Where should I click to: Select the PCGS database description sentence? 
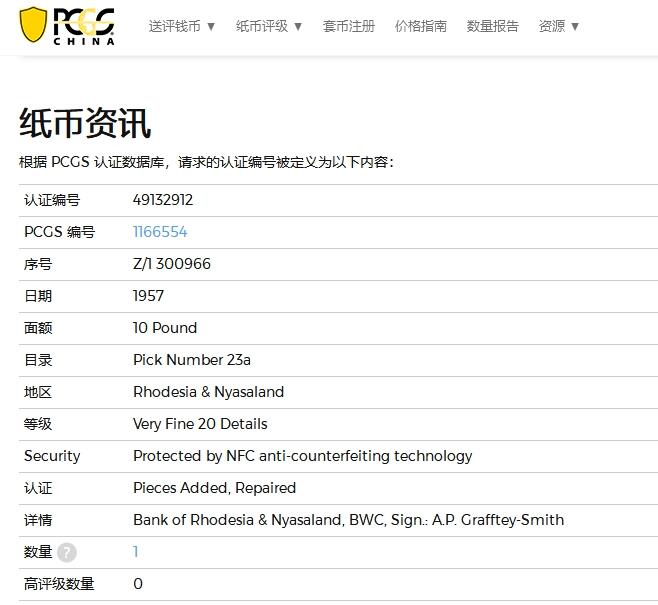click(x=206, y=162)
